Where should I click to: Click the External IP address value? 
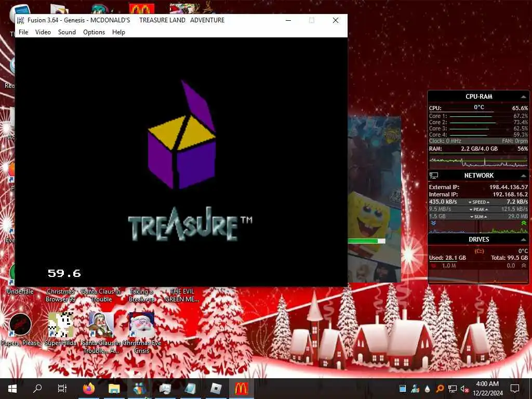[508, 187]
